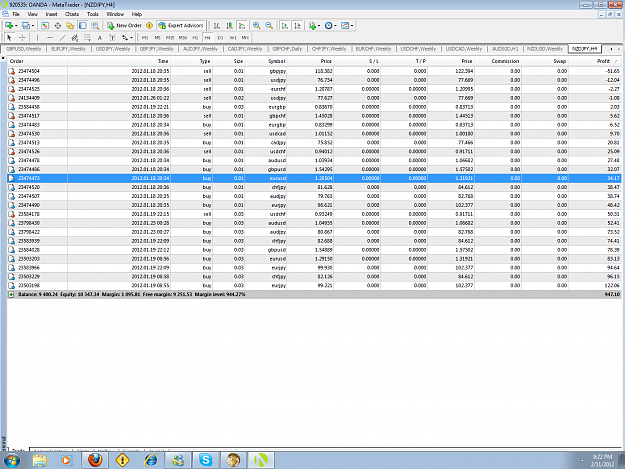
Task: Open Firefox from the taskbar
Action: coord(95,461)
